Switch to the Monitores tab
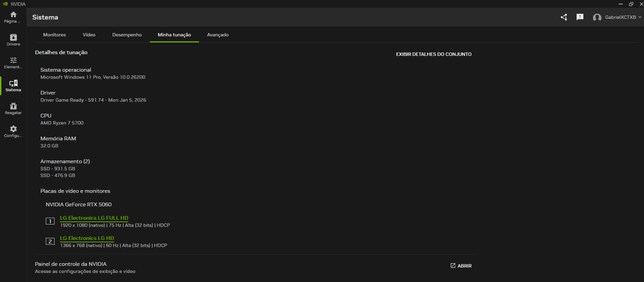644x282 pixels. pos(54,35)
